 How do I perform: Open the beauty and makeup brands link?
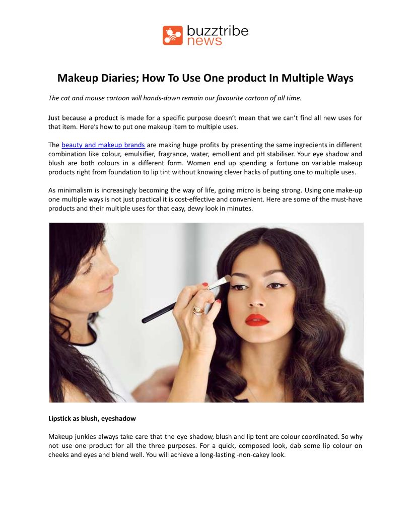tap(103, 145)
